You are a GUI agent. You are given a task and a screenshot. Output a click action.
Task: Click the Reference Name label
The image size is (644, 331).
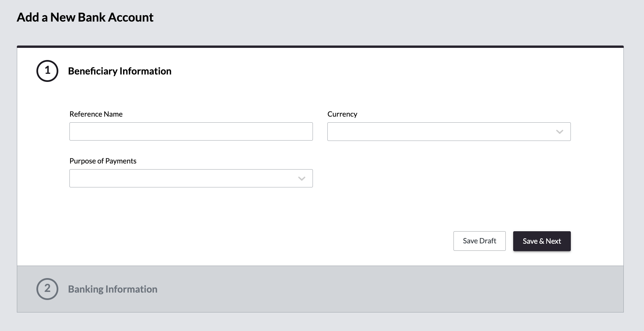click(x=96, y=114)
